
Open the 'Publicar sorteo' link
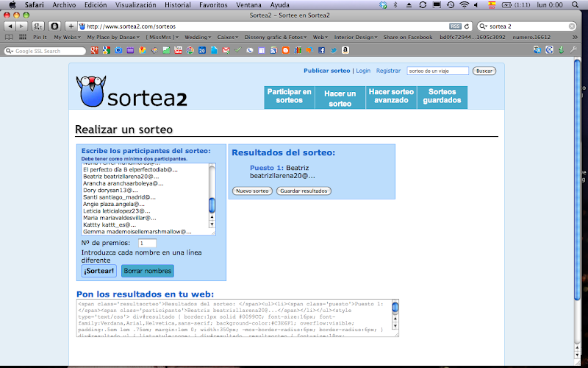point(326,71)
